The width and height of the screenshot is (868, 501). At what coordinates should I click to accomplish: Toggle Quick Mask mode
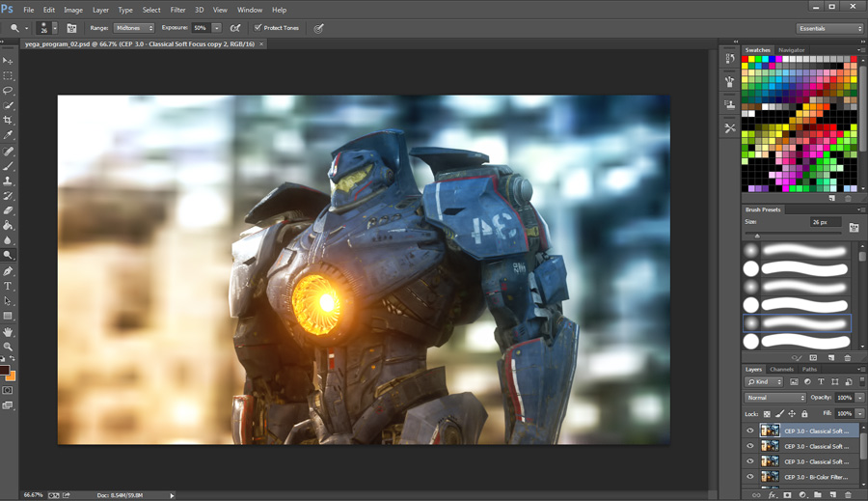[8, 390]
